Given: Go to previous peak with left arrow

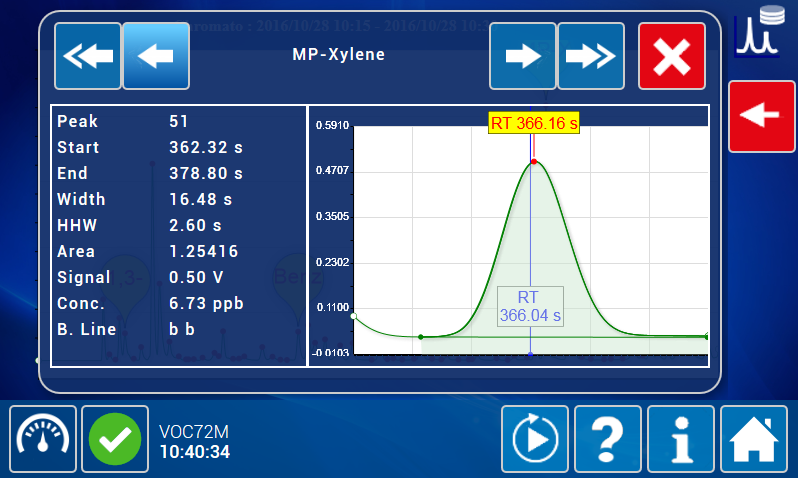Looking at the screenshot, I should pos(156,56).
